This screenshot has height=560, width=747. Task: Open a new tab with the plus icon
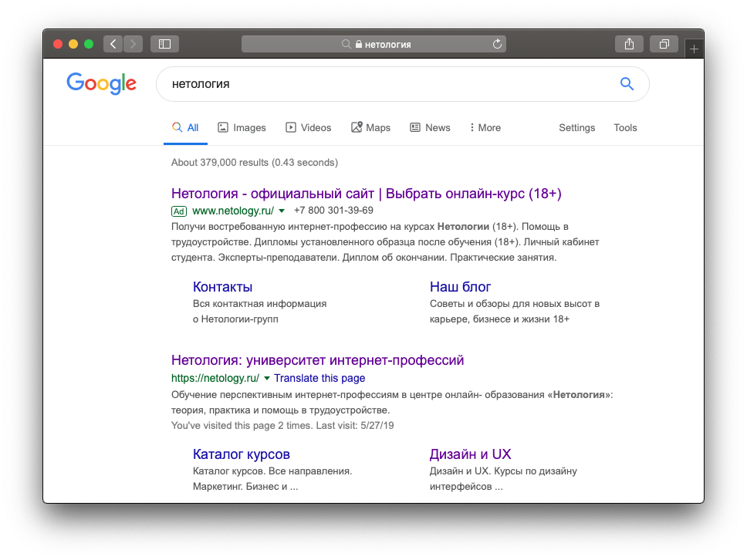pyautogui.click(x=694, y=47)
